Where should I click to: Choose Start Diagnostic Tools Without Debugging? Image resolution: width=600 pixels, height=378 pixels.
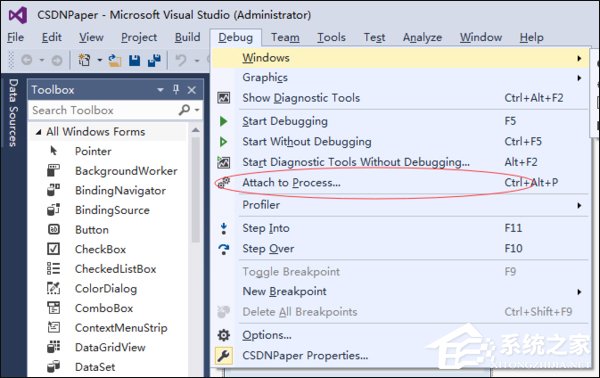click(400, 162)
